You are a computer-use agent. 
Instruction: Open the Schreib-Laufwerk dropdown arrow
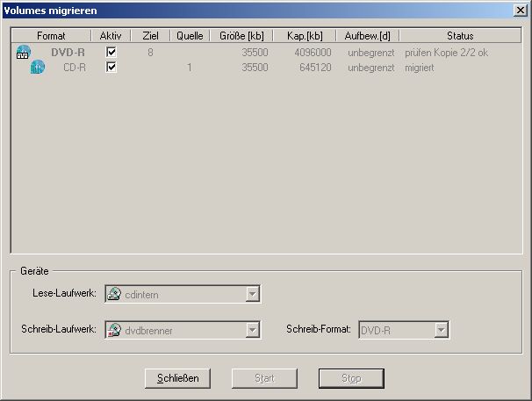pos(253,330)
